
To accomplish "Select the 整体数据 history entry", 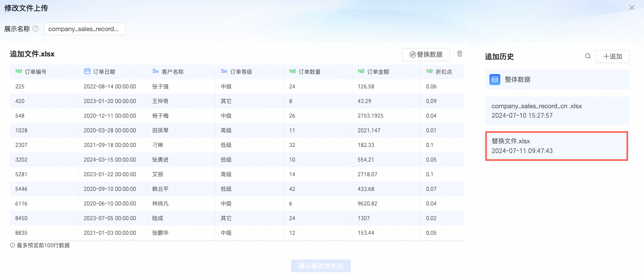I will coord(557,80).
